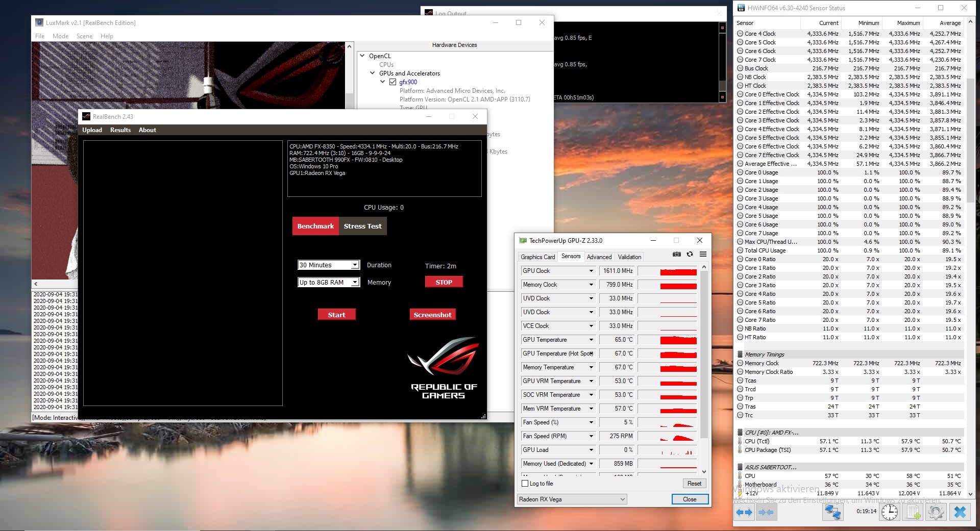
Task: Click the lightning icon beside +12V
Action: [740, 493]
